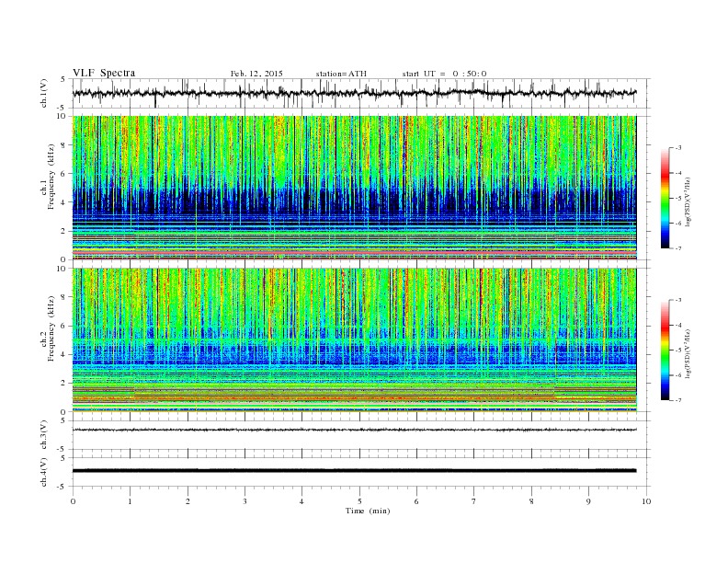Click the "9" tick on the time axis
This screenshot has width=728, height=563.
pyautogui.click(x=588, y=501)
